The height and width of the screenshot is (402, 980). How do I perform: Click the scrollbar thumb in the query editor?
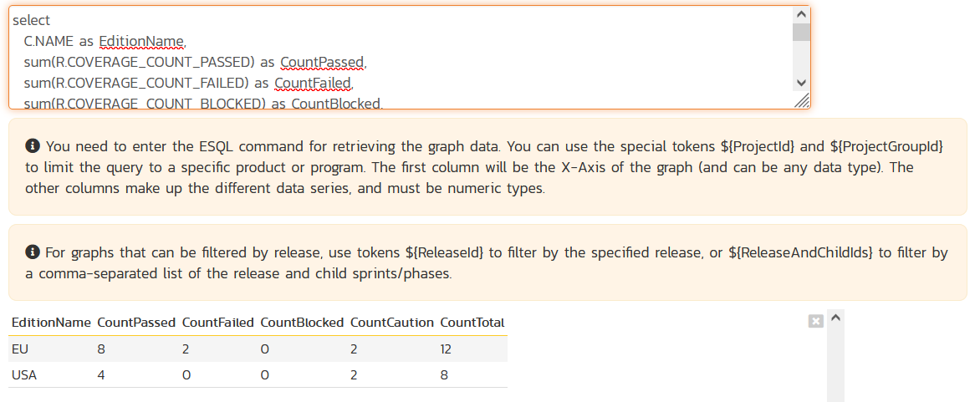coord(801,32)
